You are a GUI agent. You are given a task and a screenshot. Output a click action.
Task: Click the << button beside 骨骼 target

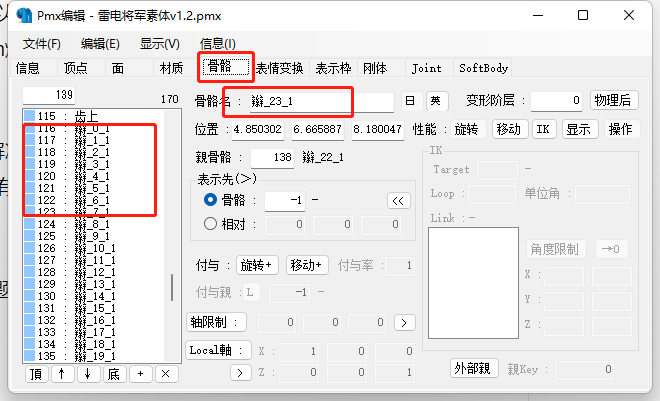pyautogui.click(x=398, y=201)
